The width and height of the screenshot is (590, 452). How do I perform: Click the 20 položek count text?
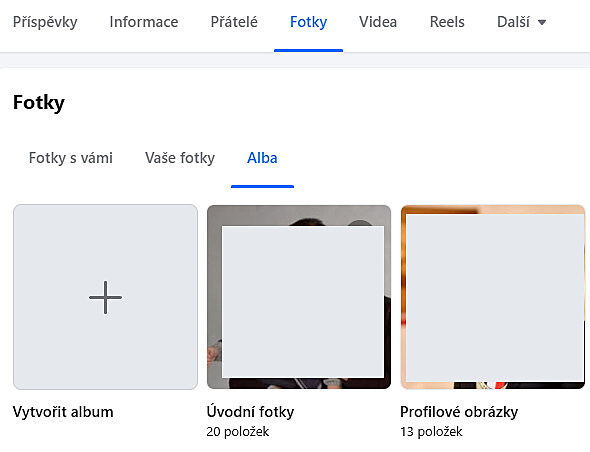pyautogui.click(x=238, y=432)
